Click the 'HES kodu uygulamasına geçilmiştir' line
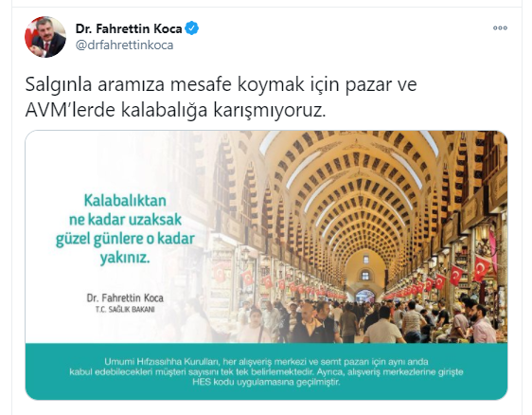The width and height of the screenshot is (532, 415). click(x=266, y=383)
